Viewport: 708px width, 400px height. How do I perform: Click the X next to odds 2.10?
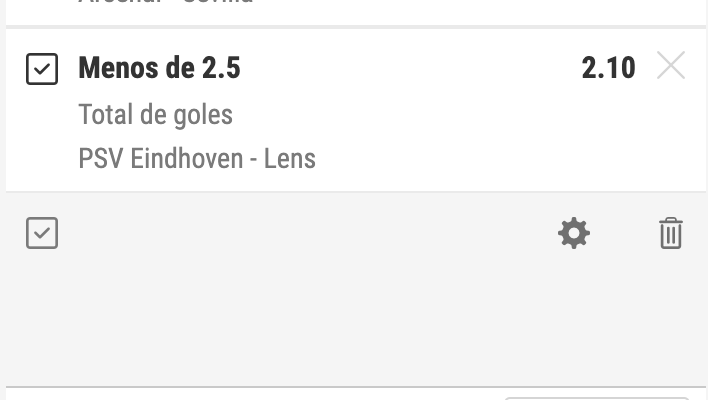pyautogui.click(x=671, y=65)
